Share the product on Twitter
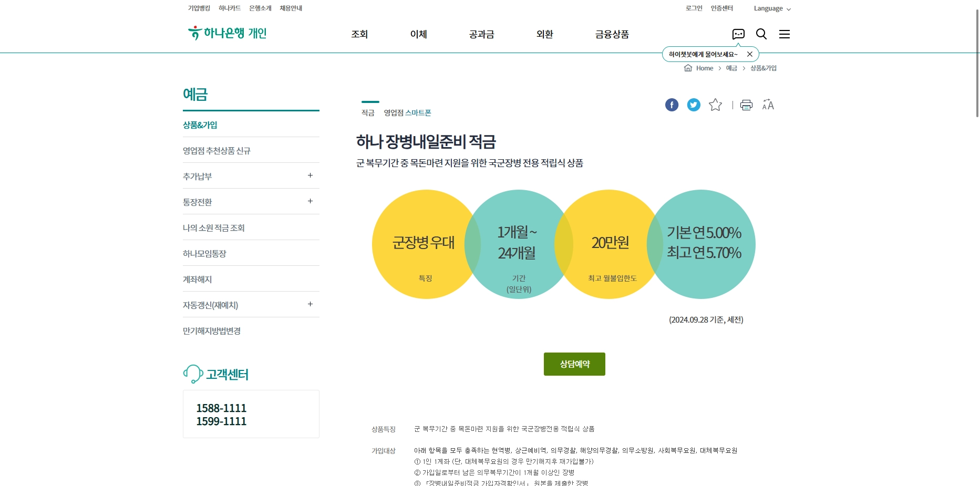This screenshot has width=980, height=486. pyautogui.click(x=694, y=105)
